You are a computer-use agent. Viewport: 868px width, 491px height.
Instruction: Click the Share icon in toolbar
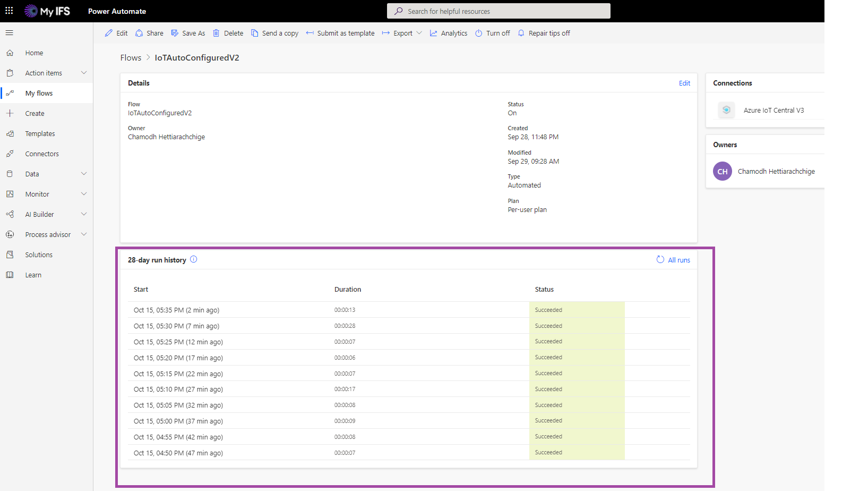click(139, 33)
